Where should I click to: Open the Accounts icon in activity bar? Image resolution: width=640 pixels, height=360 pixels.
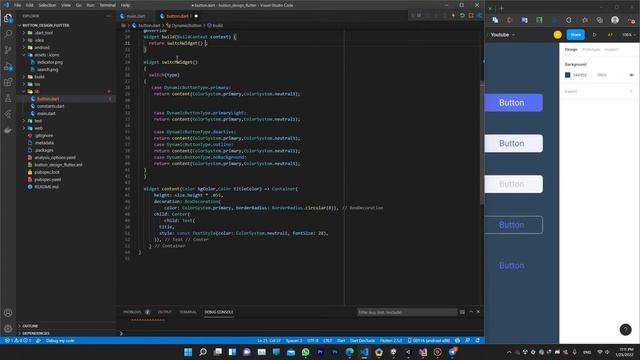8,313
